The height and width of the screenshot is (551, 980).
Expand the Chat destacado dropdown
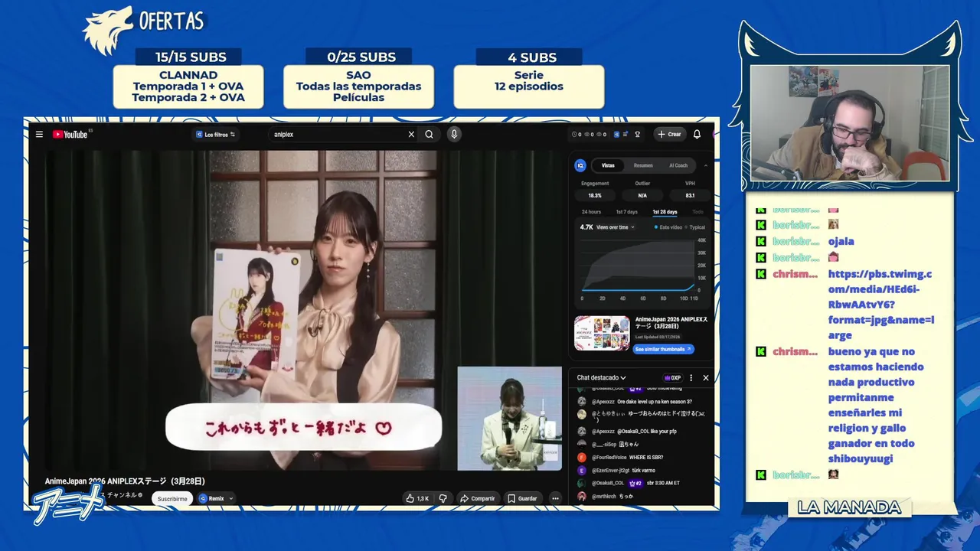point(602,377)
